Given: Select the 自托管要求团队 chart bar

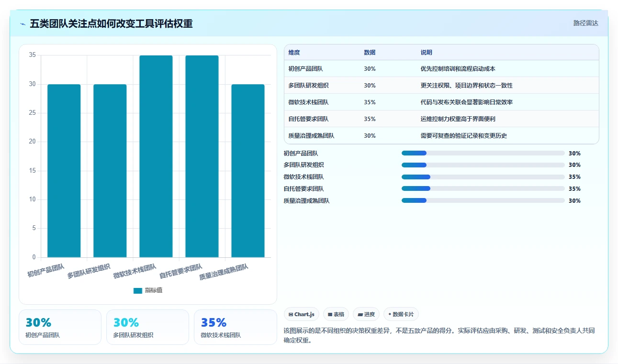Looking at the screenshot, I should tap(202, 156).
